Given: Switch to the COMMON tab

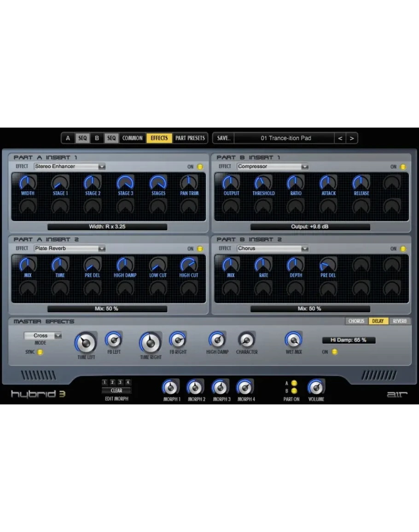Looking at the screenshot, I should 133,138.
